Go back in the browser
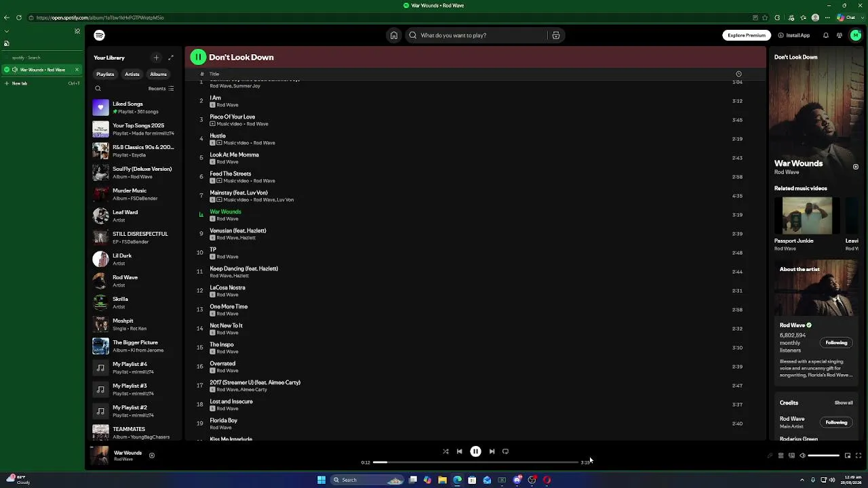 pyautogui.click(x=7, y=18)
